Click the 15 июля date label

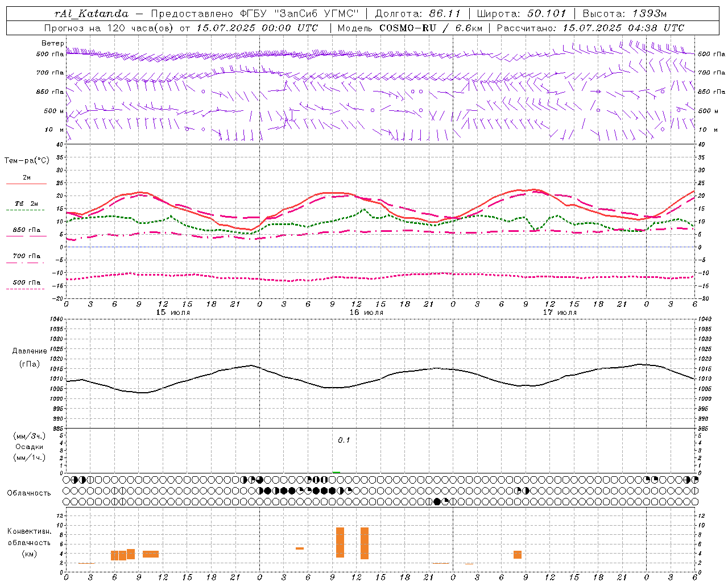tap(173, 313)
